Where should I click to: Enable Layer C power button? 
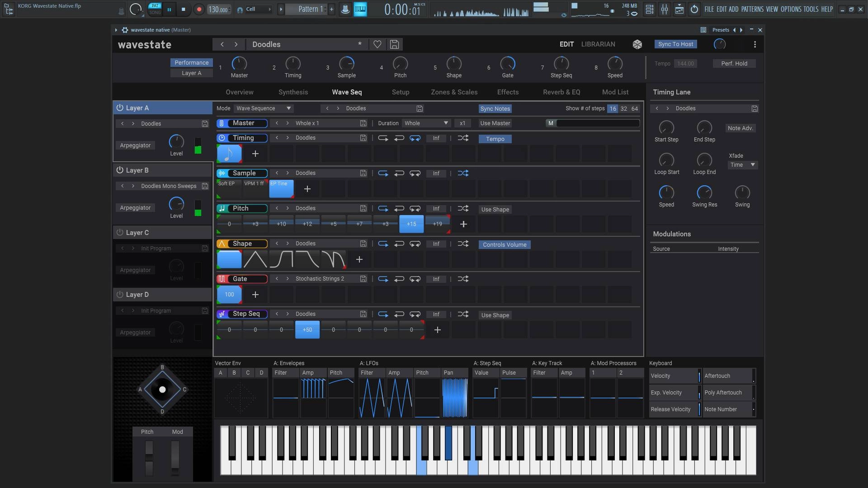[x=120, y=232]
